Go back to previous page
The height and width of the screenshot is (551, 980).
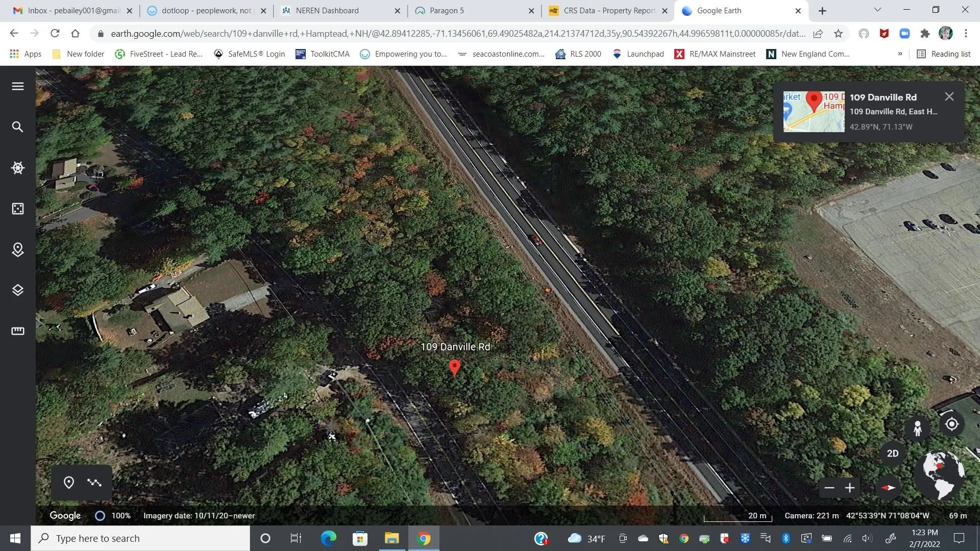click(x=14, y=33)
